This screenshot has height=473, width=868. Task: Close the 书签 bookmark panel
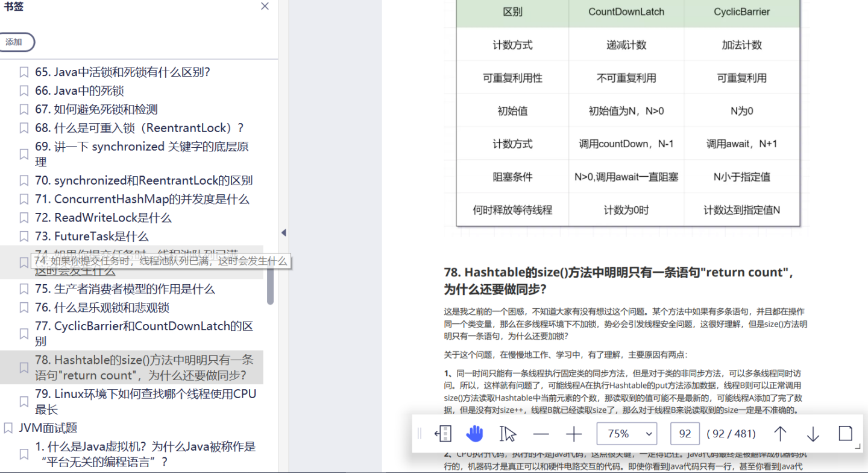(264, 6)
